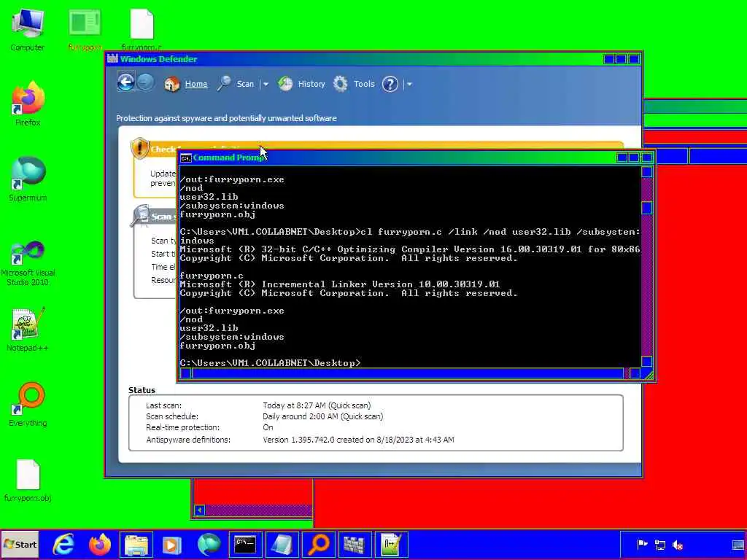Click Command Prompt horizontal scrollbar left arrow

(186, 373)
